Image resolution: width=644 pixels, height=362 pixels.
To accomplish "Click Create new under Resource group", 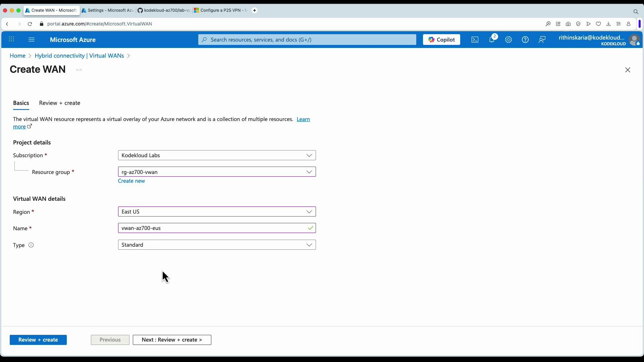I will (131, 181).
